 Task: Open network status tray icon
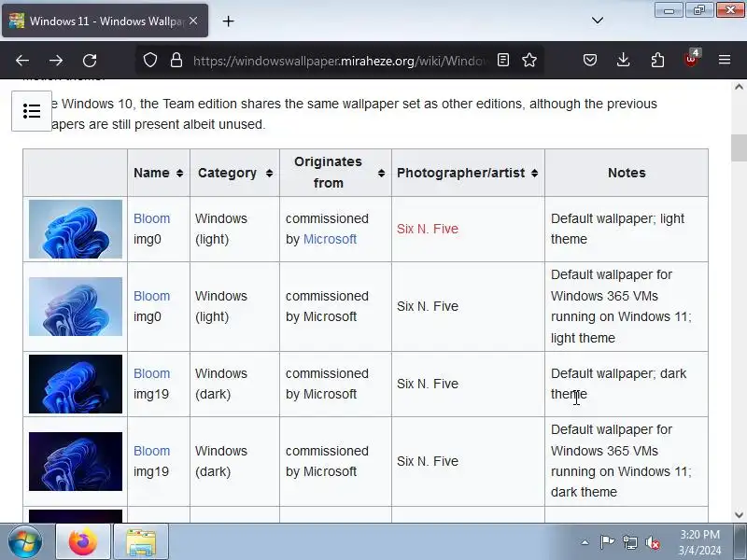coord(630,542)
